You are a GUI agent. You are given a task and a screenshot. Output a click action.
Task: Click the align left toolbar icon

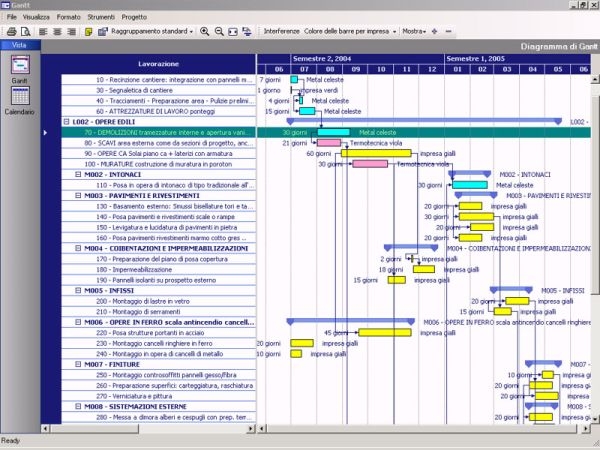coord(43,32)
